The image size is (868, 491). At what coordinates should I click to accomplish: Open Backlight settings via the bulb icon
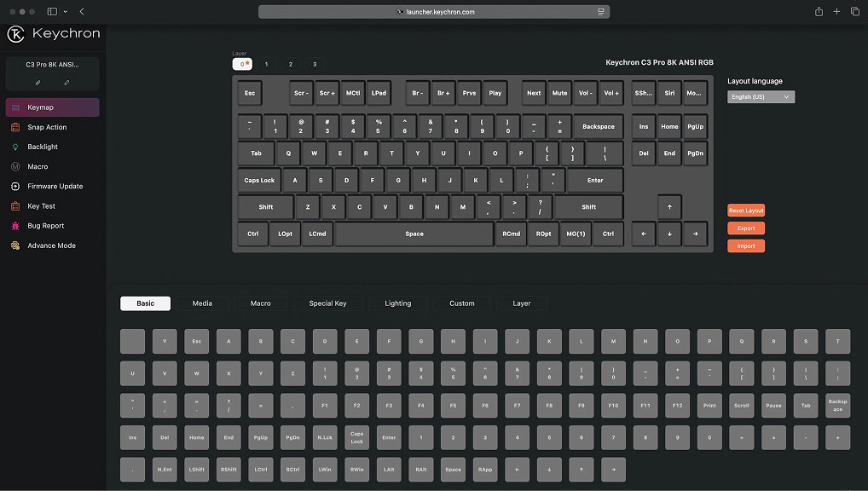(x=15, y=147)
